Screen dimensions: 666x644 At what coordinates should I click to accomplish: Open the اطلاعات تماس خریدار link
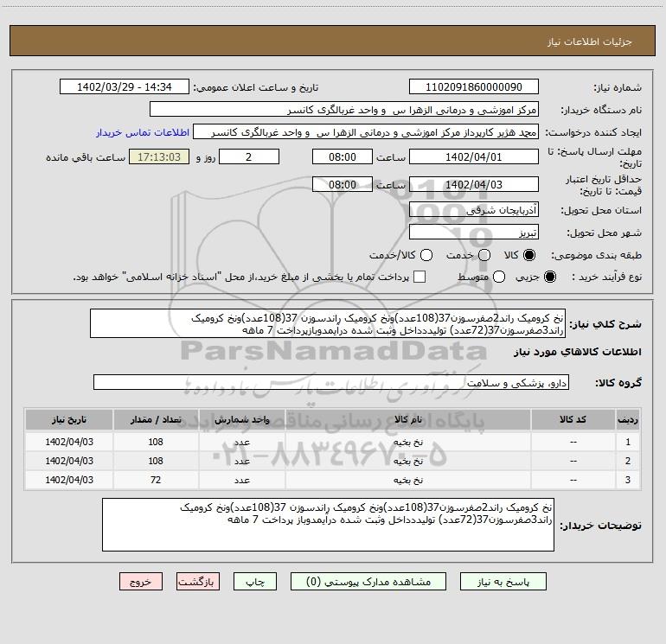coord(143,132)
